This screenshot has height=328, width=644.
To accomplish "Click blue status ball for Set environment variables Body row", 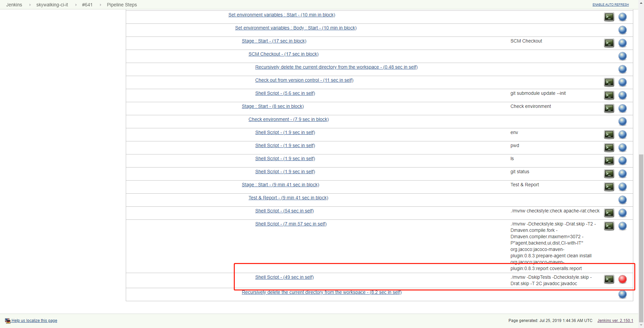I will click(x=623, y=30).
